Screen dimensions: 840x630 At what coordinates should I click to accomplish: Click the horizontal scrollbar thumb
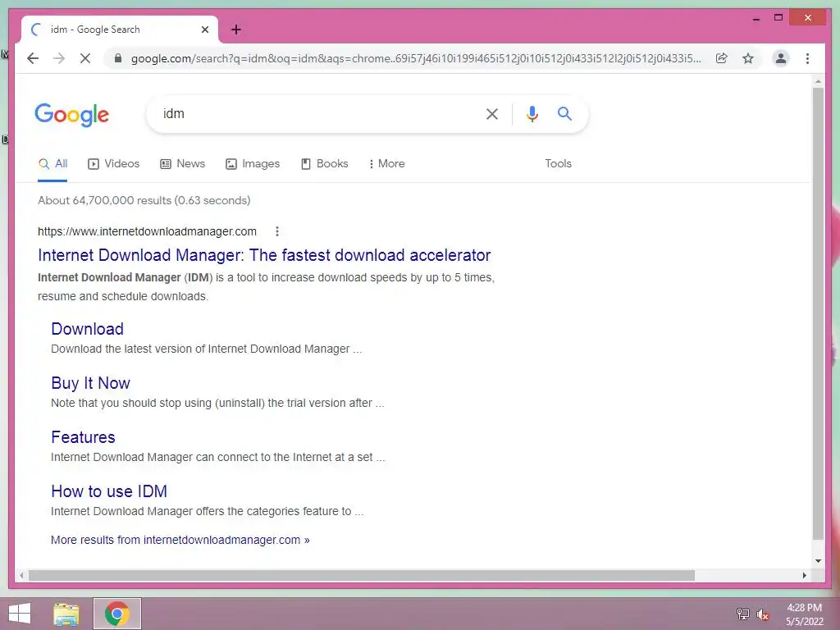point(362,575)
